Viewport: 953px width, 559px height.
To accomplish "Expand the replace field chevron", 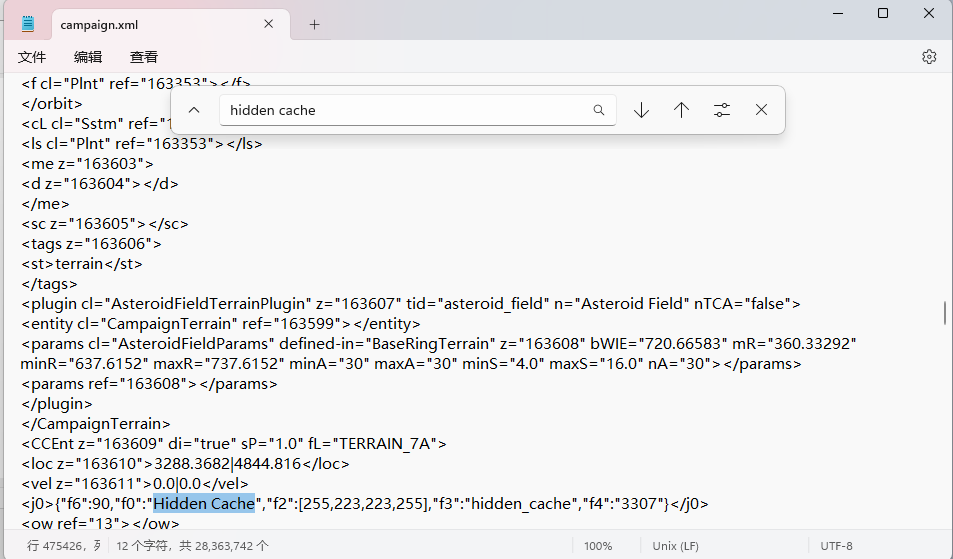I will click(195, 110).
